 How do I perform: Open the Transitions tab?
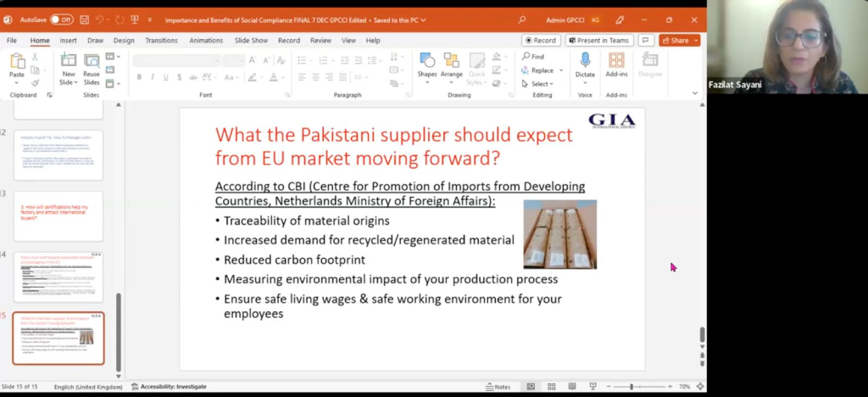[x=161, y=40]
